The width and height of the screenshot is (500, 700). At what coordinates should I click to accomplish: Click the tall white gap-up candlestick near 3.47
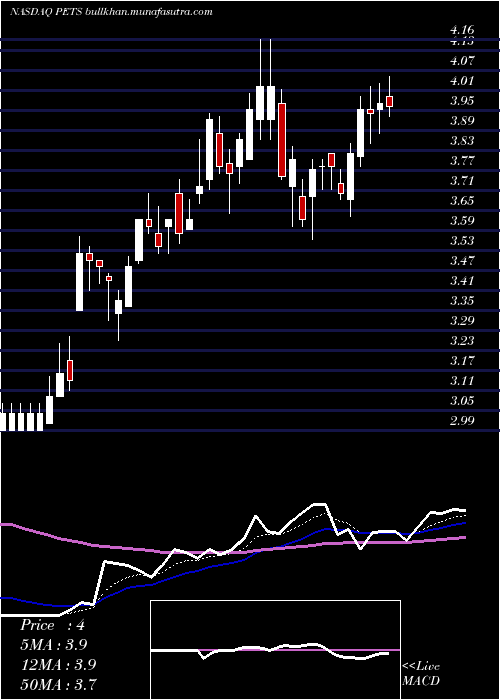(x=79, y=281)
